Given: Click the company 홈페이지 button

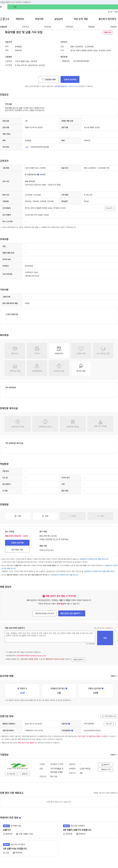Looking at the screenshot, I should (106, 765).
